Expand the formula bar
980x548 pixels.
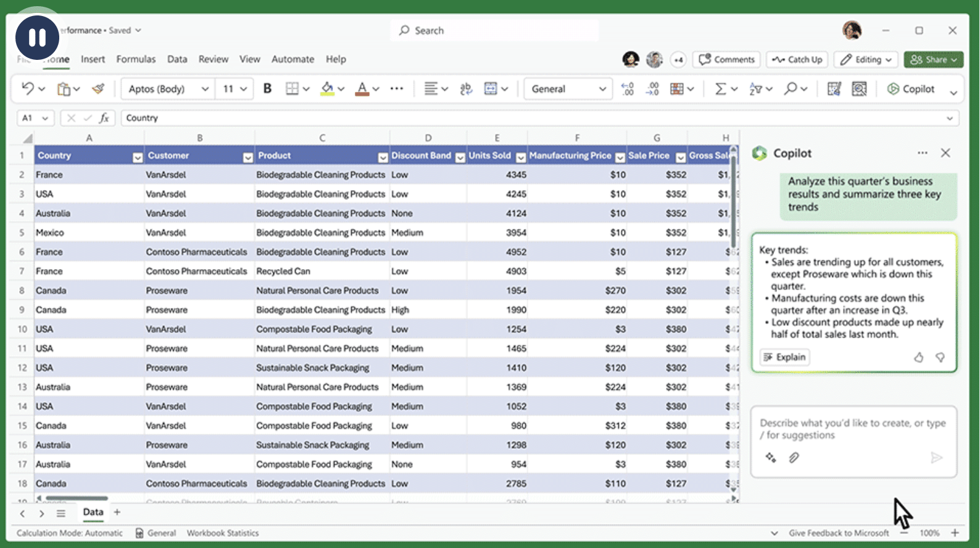click(x=950, y=118)
